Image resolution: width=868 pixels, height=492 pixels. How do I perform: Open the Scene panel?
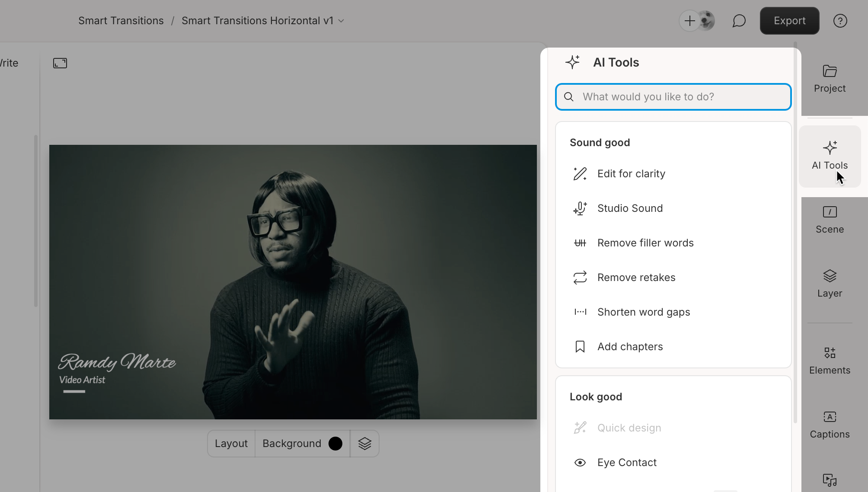(830, 220)
